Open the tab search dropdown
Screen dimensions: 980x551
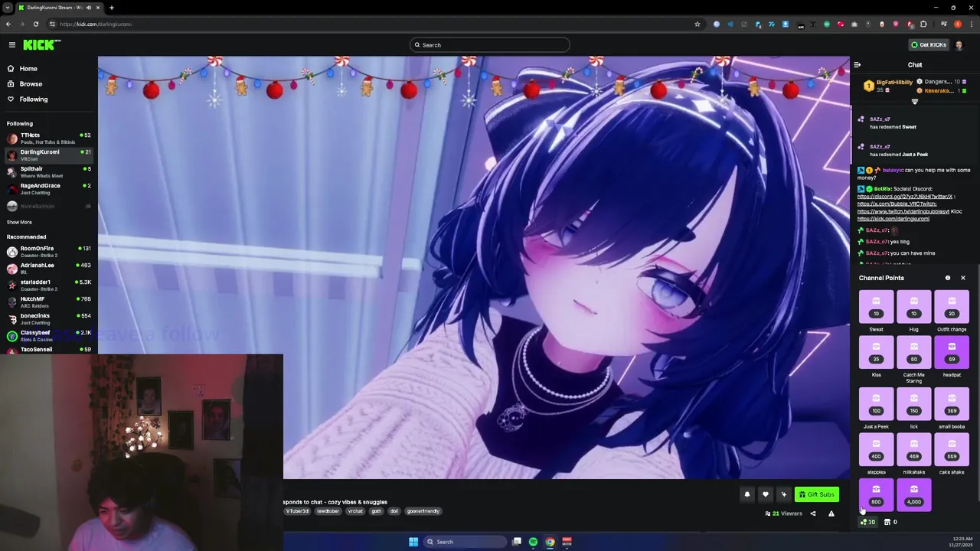(x=8, y=8)
